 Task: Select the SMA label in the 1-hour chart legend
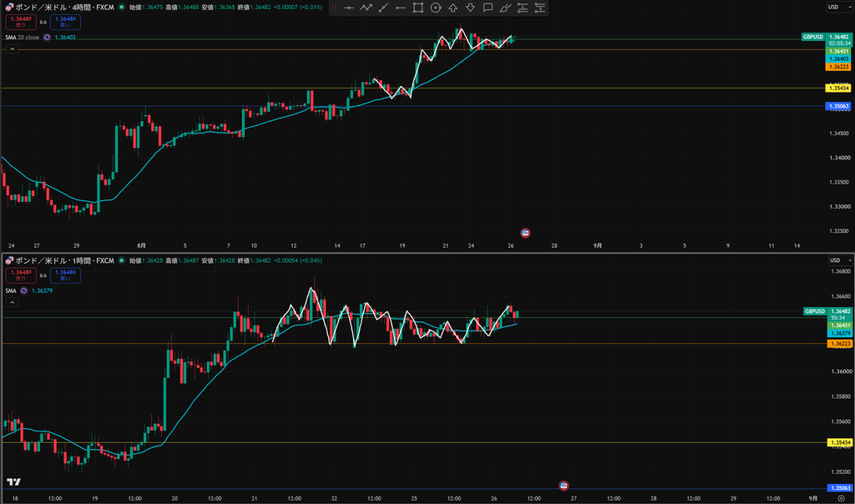(x=11, y=291)
